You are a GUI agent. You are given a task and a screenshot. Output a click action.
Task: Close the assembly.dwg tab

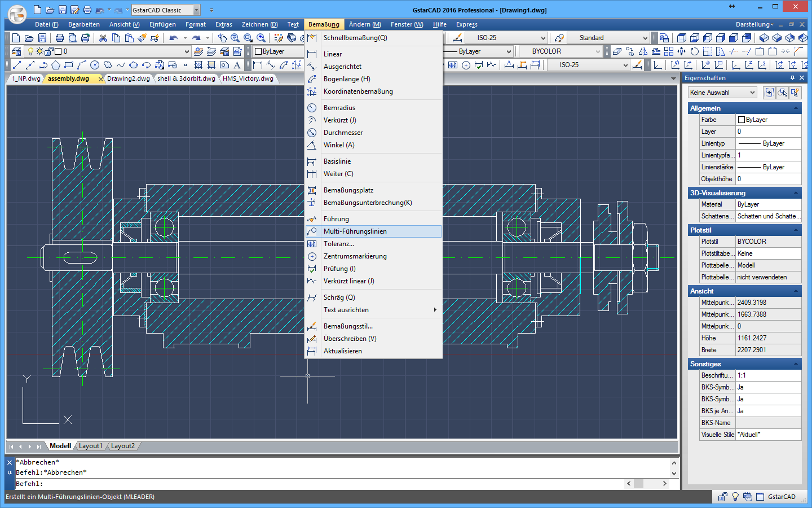point(101,79)
